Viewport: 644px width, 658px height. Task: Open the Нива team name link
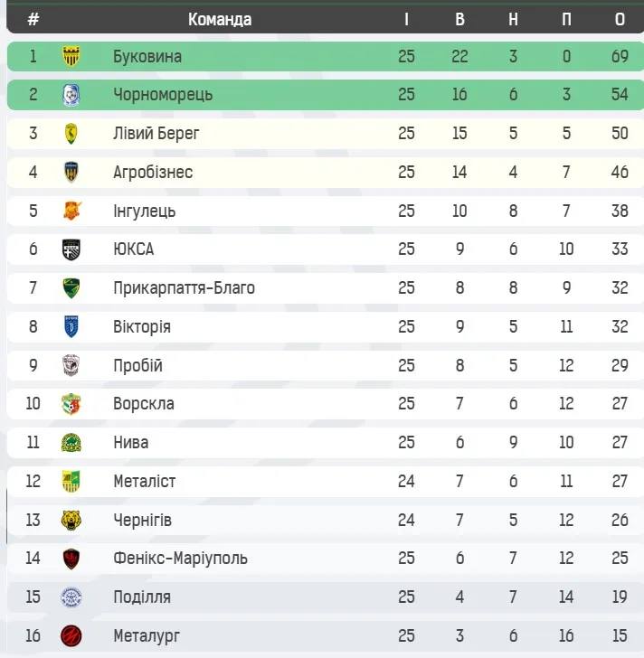[x=131, y=443]
